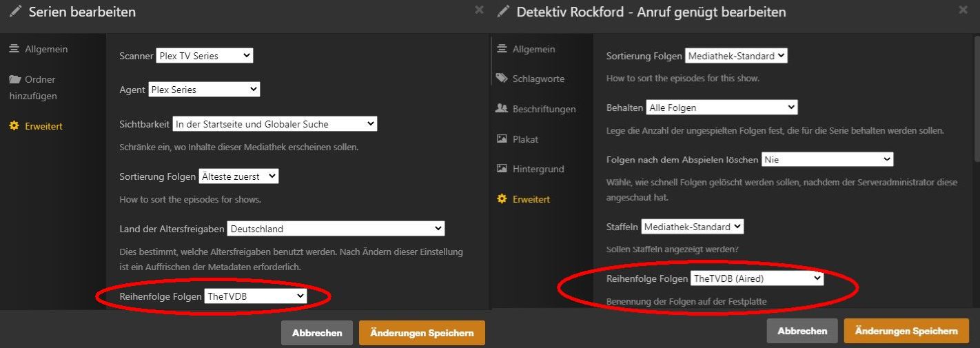Screen dimensions: 980x348
Task: Switch to Allgemein tab in Rockford dialog
Action: tap(533, 49)
